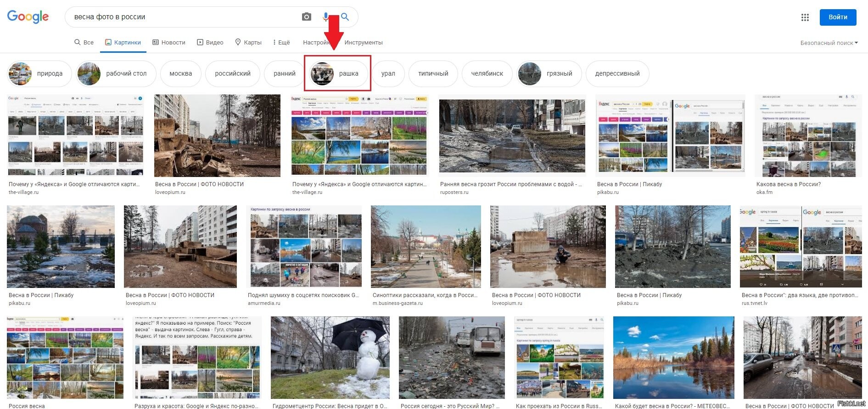Choose the рашка filter chip
This screenshot has height=409, width=868.
[338, 73]
